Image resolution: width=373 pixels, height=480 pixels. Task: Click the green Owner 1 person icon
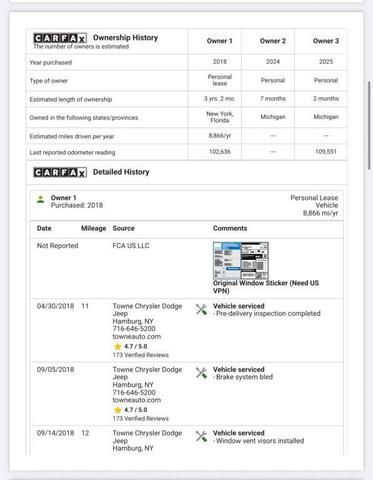tap(41, 200)
